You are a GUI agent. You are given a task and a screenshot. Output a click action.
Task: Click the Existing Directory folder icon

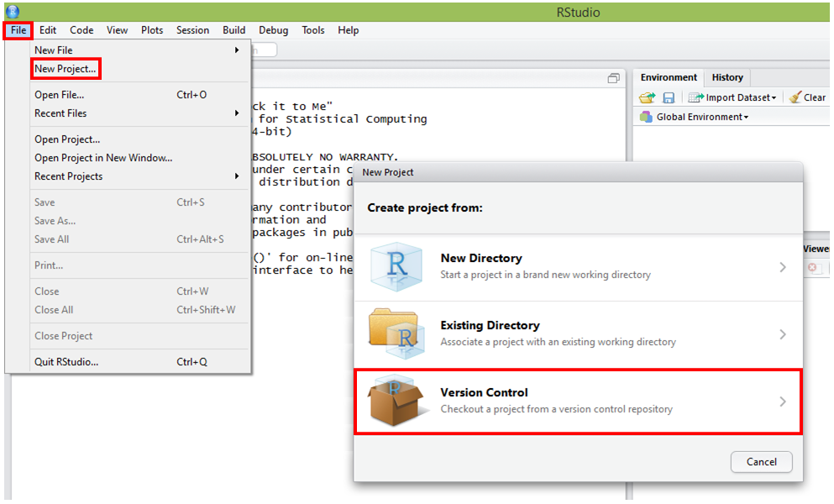tap(396, 333)
